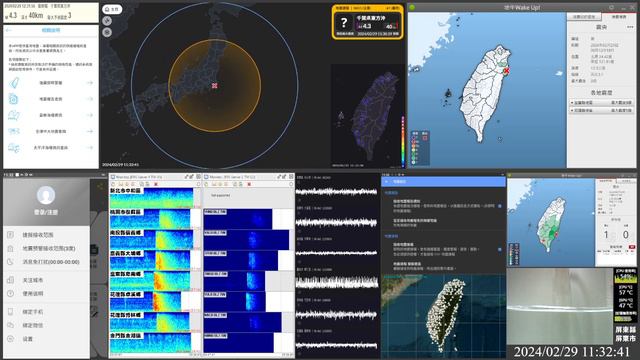Click the epicenter X marker on Japan map
The height and width of the screenshot is (360, 640).
click(214, 86)
